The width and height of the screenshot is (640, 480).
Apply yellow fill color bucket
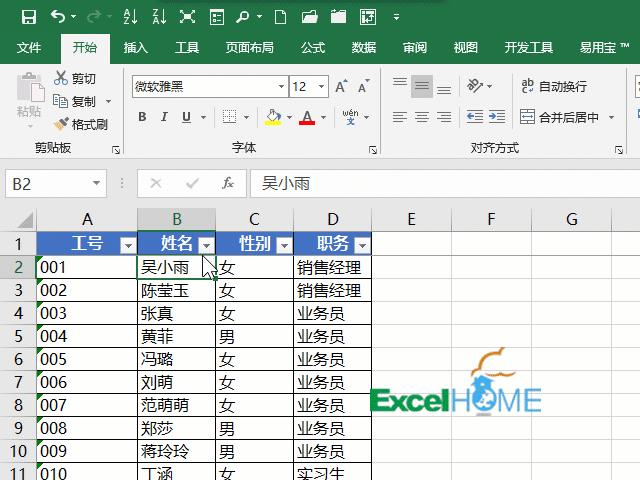click(273, 117)
